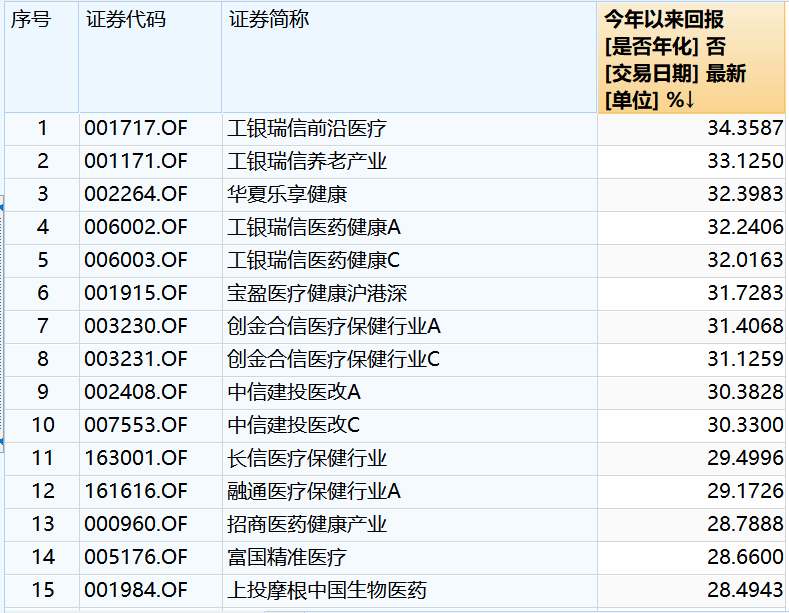Select code 006003.OF
The height and width of the screenshot is (613, 789).
135,260
